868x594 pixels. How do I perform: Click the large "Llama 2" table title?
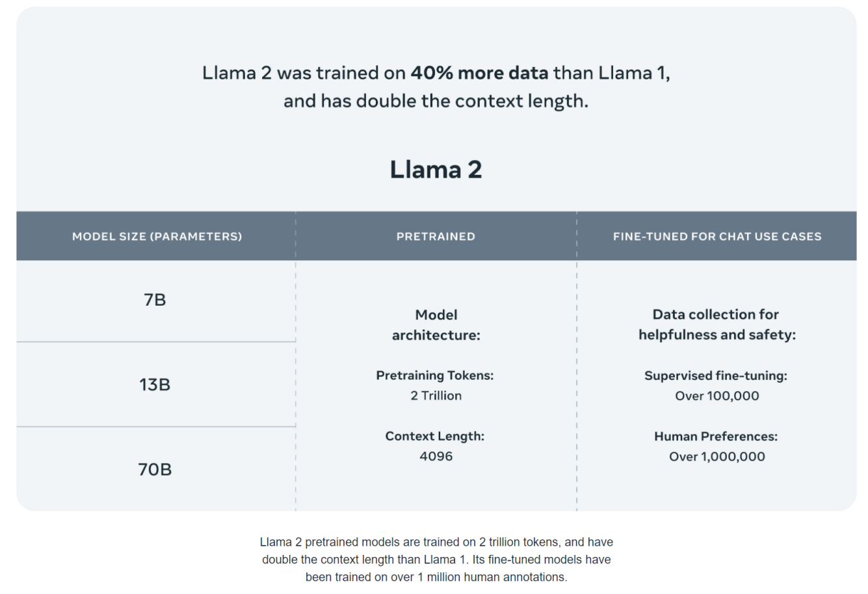pos(436,170)
